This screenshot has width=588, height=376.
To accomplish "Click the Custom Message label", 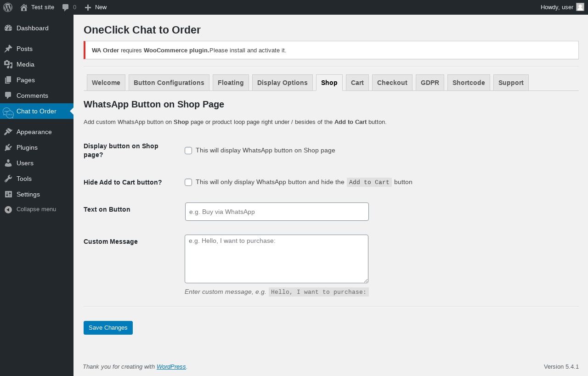I will (x=111, y=241).
